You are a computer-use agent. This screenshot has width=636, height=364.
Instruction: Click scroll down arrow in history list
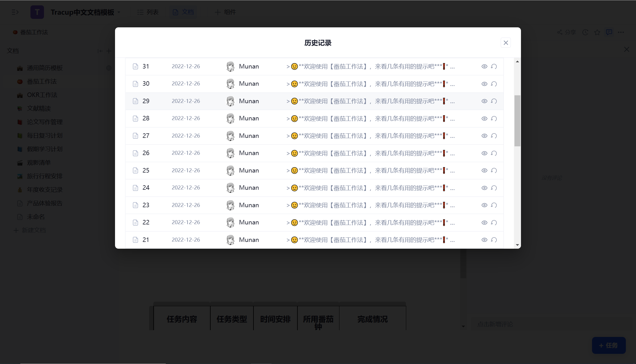517,245
